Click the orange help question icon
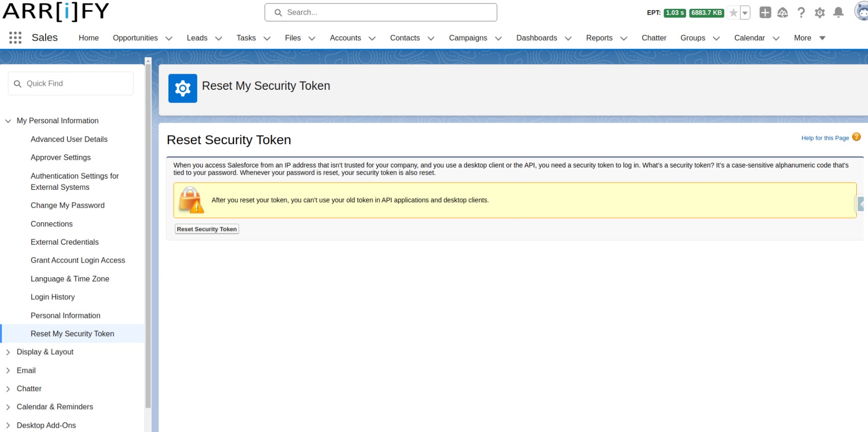 point(856,137)
